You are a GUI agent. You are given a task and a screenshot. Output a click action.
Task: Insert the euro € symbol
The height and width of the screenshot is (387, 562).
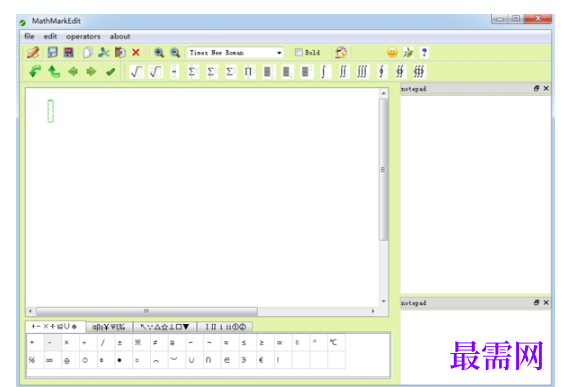click(261, 360)
